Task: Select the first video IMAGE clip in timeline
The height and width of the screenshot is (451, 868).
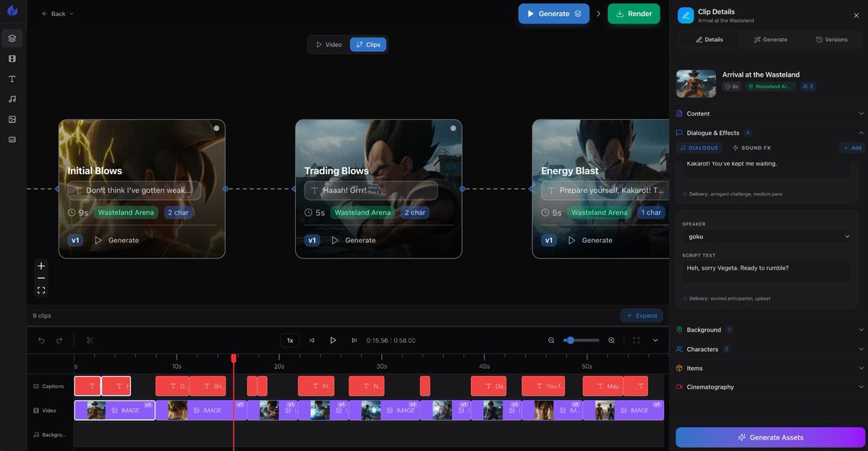Action: (114, 411)
